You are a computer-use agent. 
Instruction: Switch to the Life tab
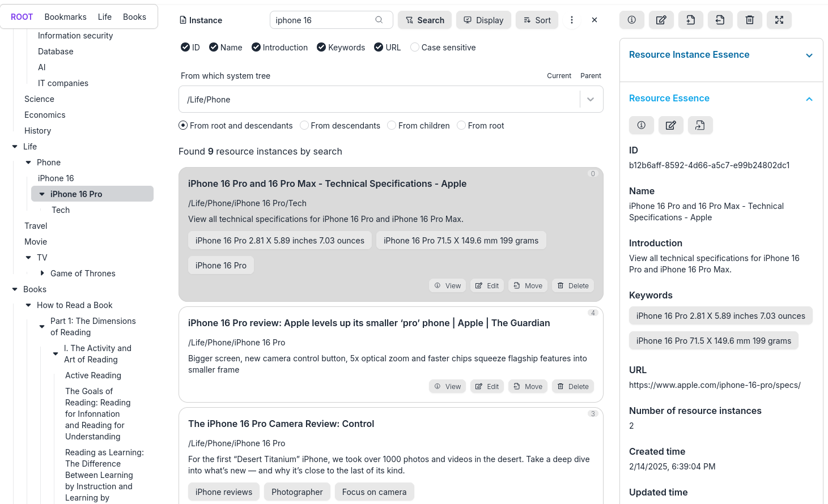click(x=105, y=17)
